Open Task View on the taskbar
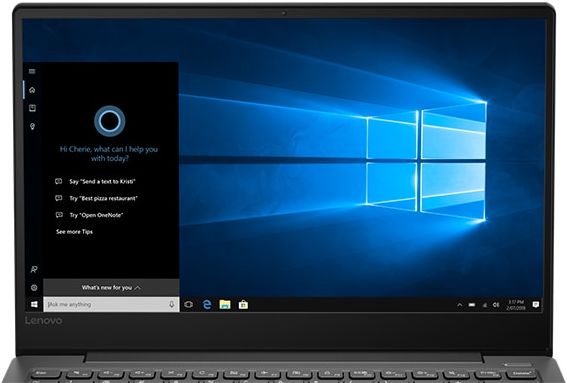The width and height of the screenshot is (567, 383). coord(188,305)
